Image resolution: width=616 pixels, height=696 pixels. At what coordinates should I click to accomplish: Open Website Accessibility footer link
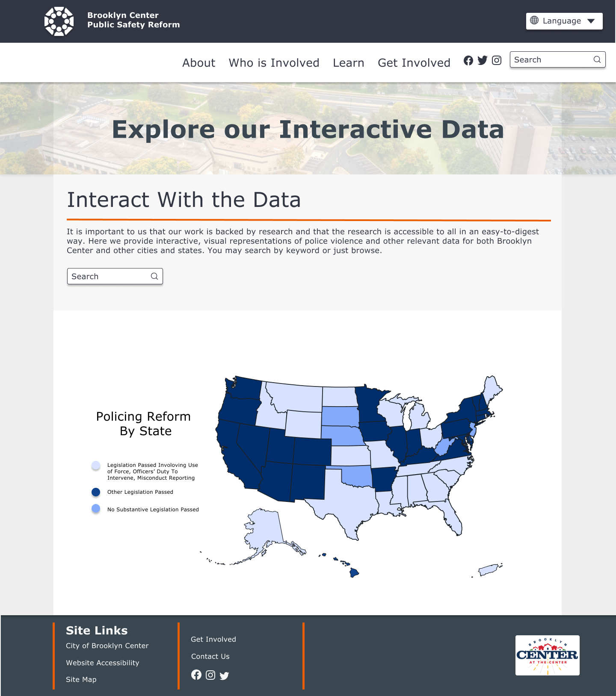[x=103, y=663]
